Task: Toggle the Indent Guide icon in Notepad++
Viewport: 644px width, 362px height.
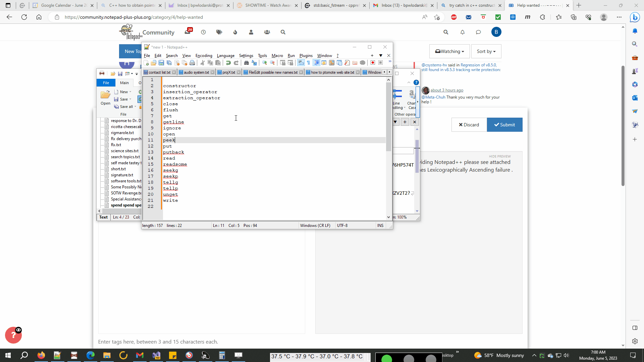Action: (x=316, y=63)
